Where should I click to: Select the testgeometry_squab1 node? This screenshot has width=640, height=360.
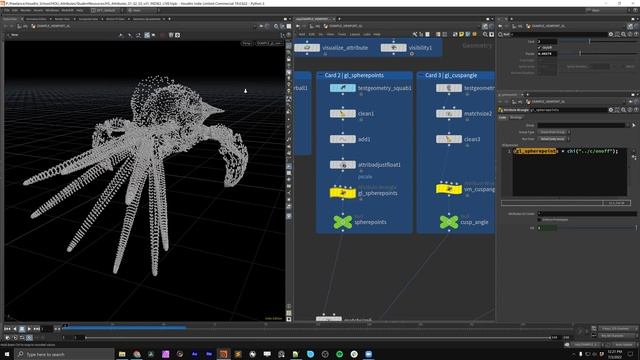(x=342, y=88)
